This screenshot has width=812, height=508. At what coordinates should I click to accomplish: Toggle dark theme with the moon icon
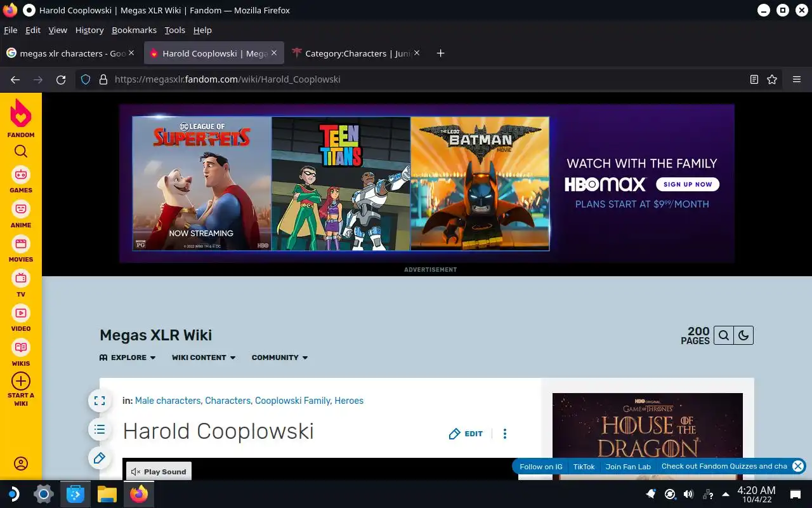(x=743, y=335)
